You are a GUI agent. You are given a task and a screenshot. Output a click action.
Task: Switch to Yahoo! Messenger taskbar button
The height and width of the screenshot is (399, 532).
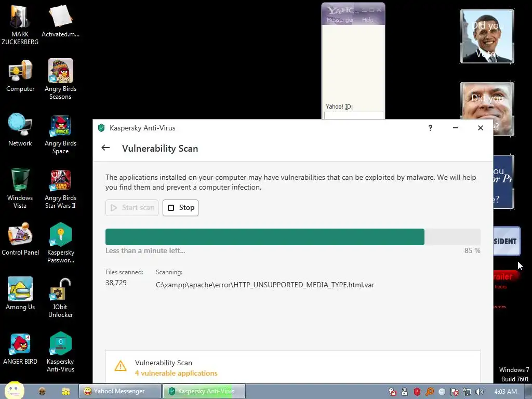[x=120, y=391]
